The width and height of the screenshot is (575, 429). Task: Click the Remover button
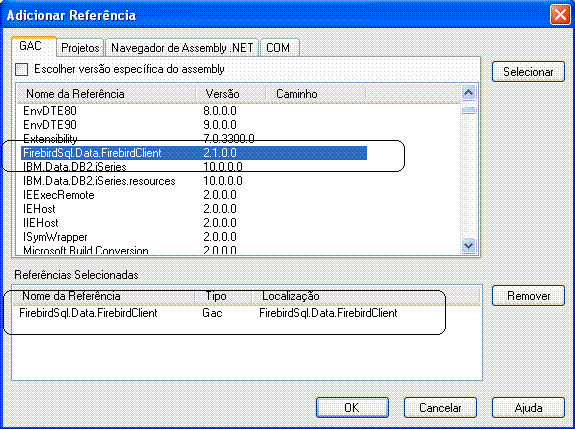[528, 296]
